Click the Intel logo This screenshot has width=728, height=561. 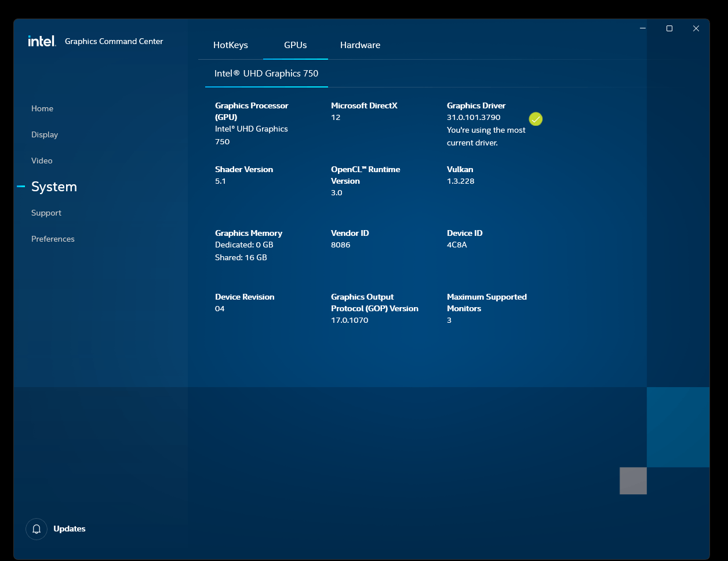point(42,41)
